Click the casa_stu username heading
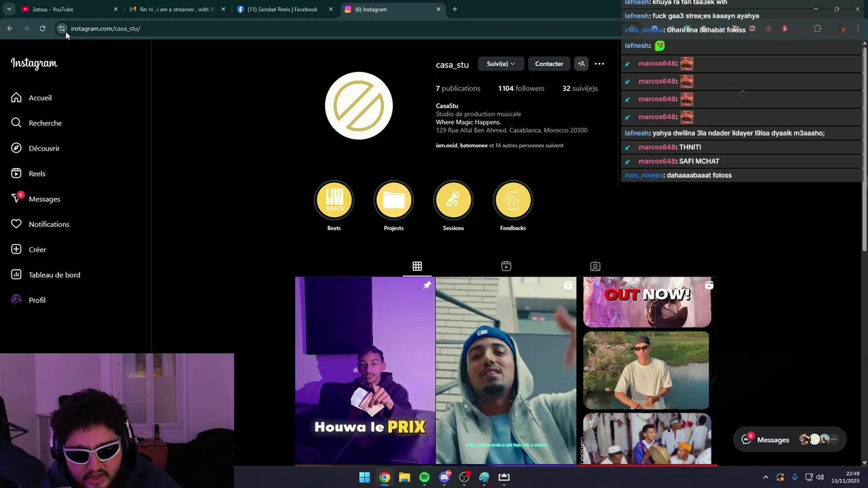Image resolution: width=868 pixels, height=488 pixels. click(452, 65)
